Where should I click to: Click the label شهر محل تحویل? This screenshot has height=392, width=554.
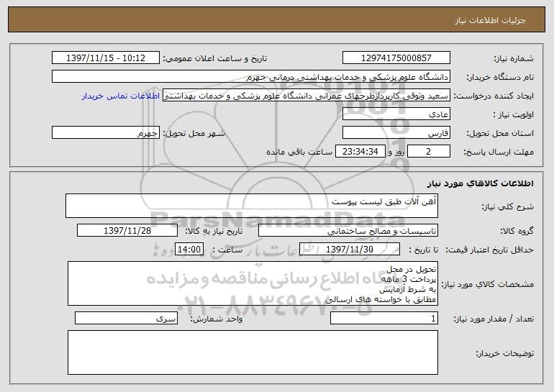(194, 134)
